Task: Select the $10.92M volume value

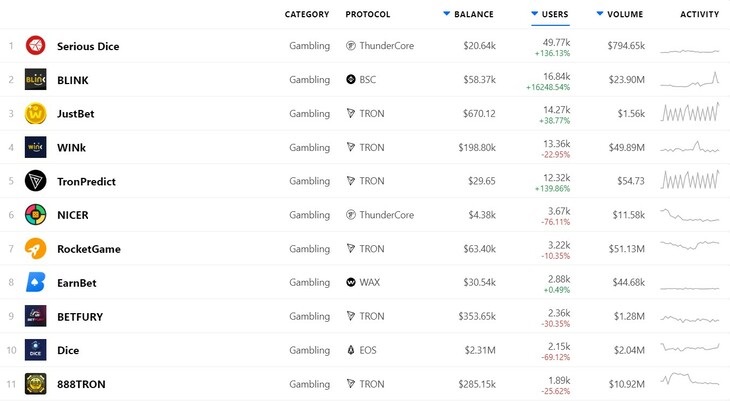Action: [627, 384]
